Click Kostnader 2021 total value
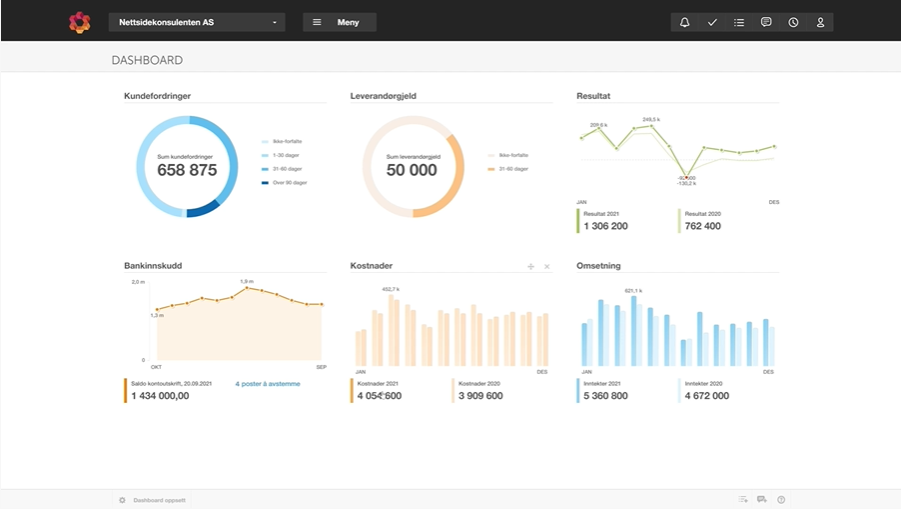This screenshot has height=509, width=901. [379, 396]
